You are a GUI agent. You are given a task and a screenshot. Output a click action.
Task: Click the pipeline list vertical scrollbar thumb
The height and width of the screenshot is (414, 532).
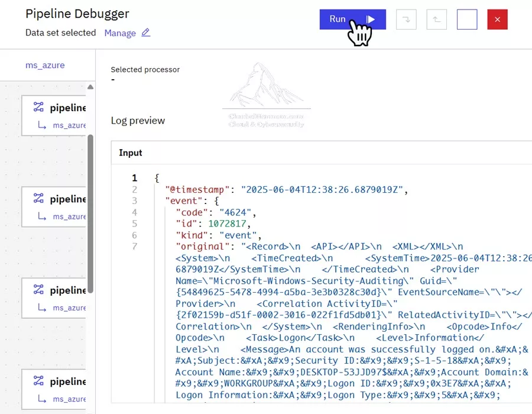point(90,214)
